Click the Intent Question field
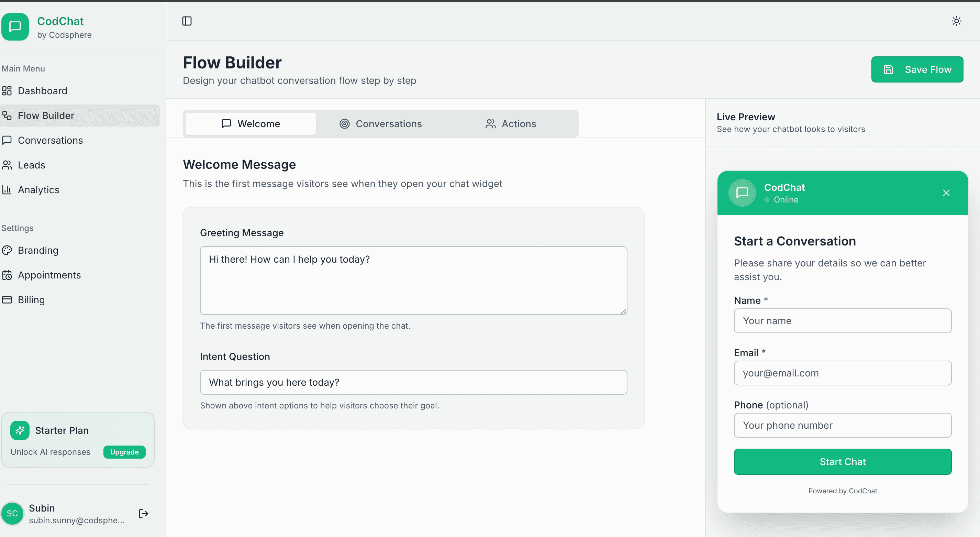 click(x=413, y=382)
